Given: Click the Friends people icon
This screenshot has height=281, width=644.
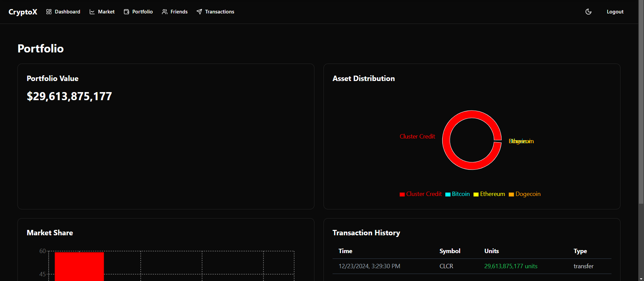Looking at the screenshot, I should (164, 12).
